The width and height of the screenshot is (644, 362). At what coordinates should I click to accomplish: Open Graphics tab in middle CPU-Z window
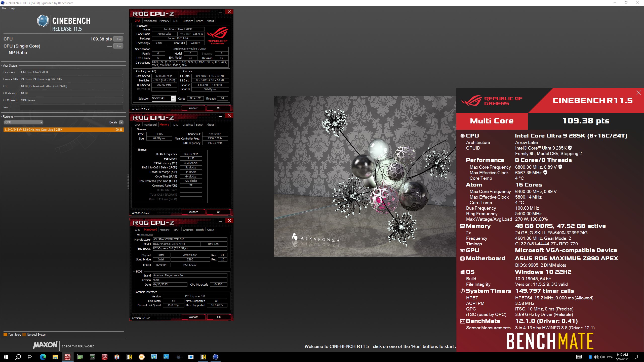(188, 125)
